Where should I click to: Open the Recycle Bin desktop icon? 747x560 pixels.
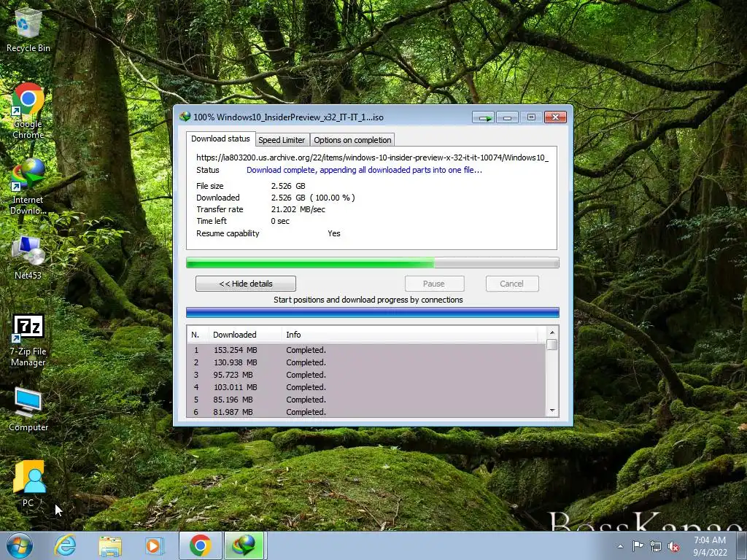[x=28, y=29]
